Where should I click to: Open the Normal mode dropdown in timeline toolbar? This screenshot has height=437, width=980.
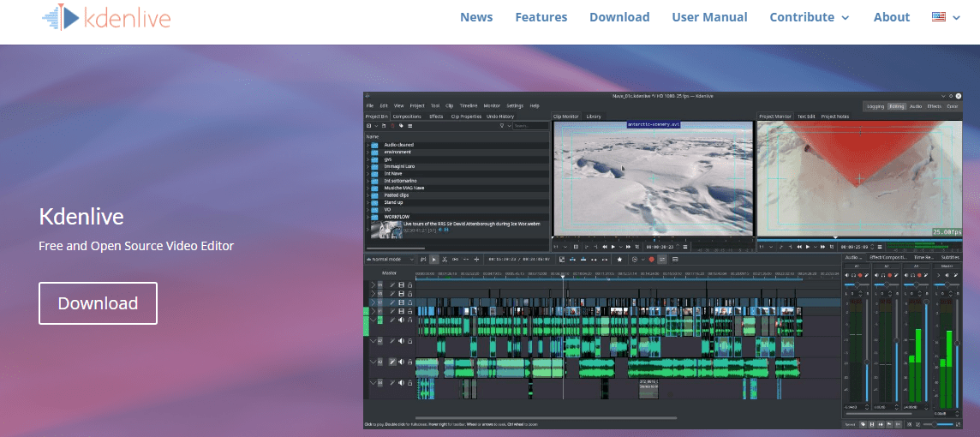(x=390, y=260)
